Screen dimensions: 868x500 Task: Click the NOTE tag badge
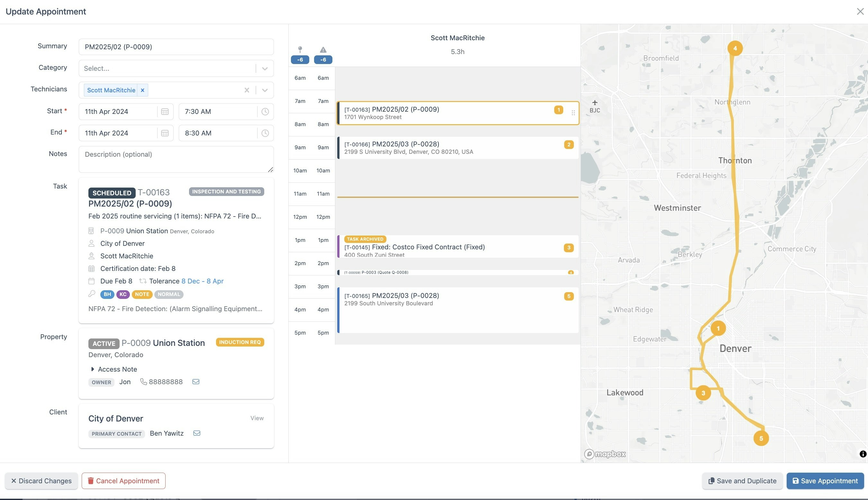[142, 294]
